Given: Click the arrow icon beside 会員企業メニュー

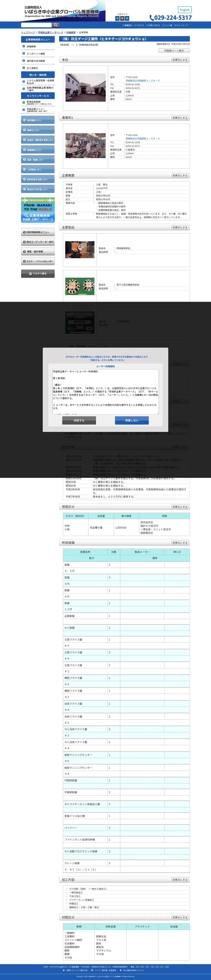Looking at the screenshot, I should click(x=24, y=110).
